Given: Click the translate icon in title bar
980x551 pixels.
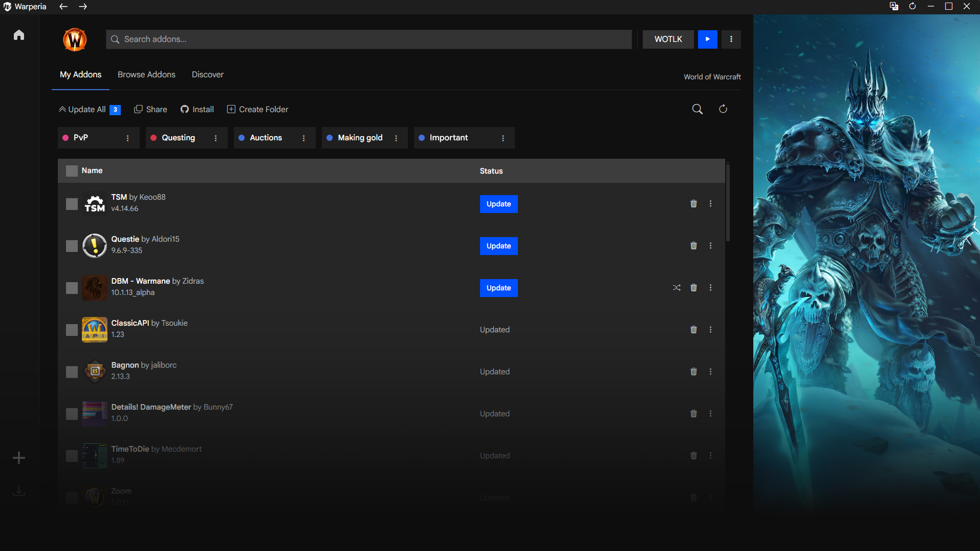Looking at the screenshot, I should [894, 6].
